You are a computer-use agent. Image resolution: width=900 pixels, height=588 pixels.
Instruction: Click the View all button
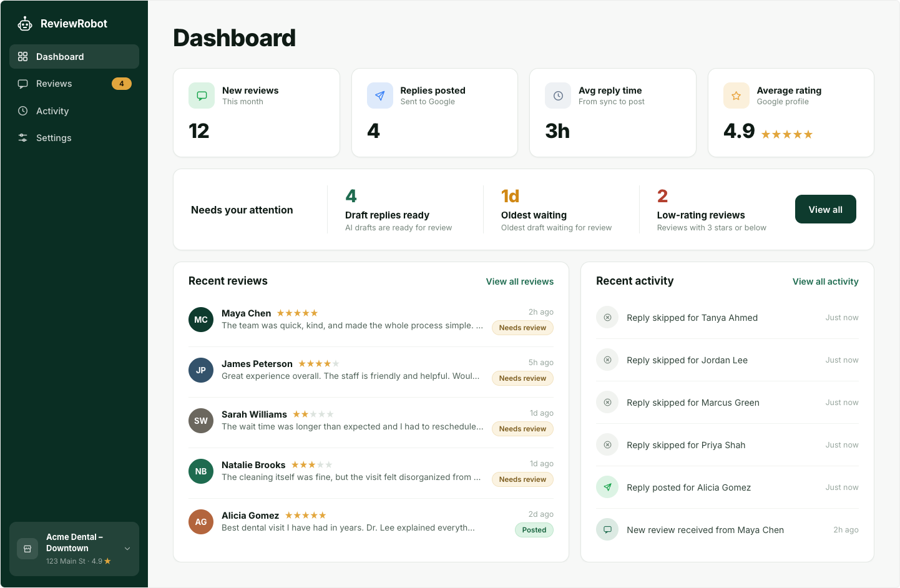(x=825, y=210)
